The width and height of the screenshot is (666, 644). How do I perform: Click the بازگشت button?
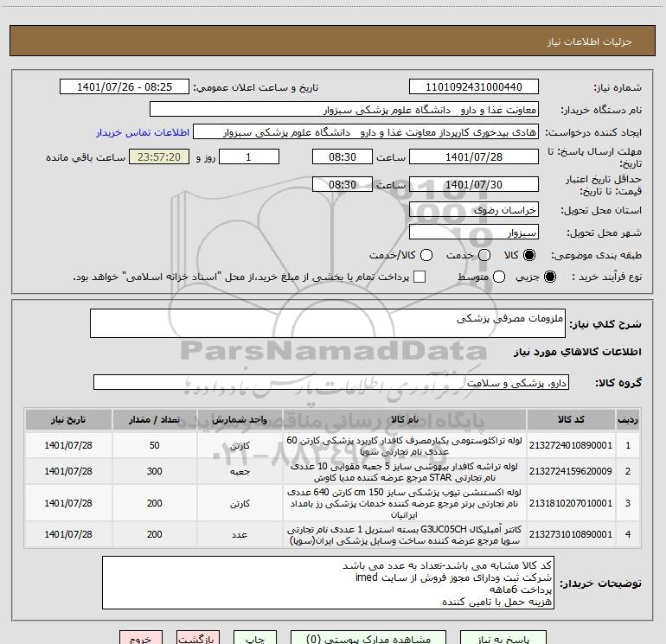[x=198, y=637]
